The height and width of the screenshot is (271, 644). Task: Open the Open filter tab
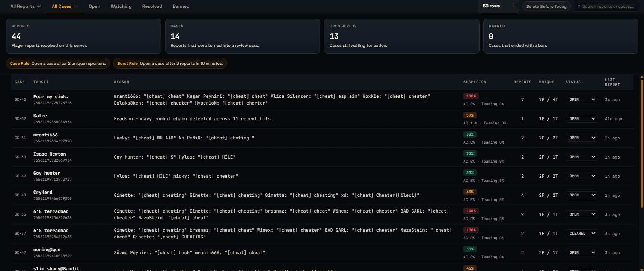[94, 6]
